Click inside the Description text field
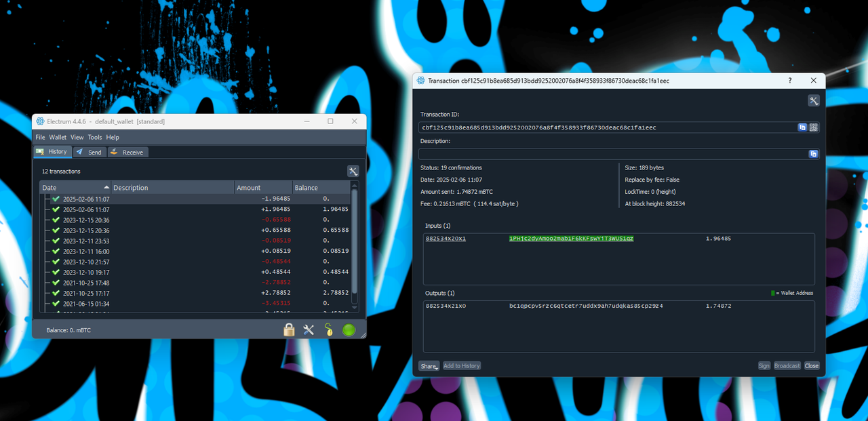Viewport: 868px width, 421px height. click(x=613, y=154)
